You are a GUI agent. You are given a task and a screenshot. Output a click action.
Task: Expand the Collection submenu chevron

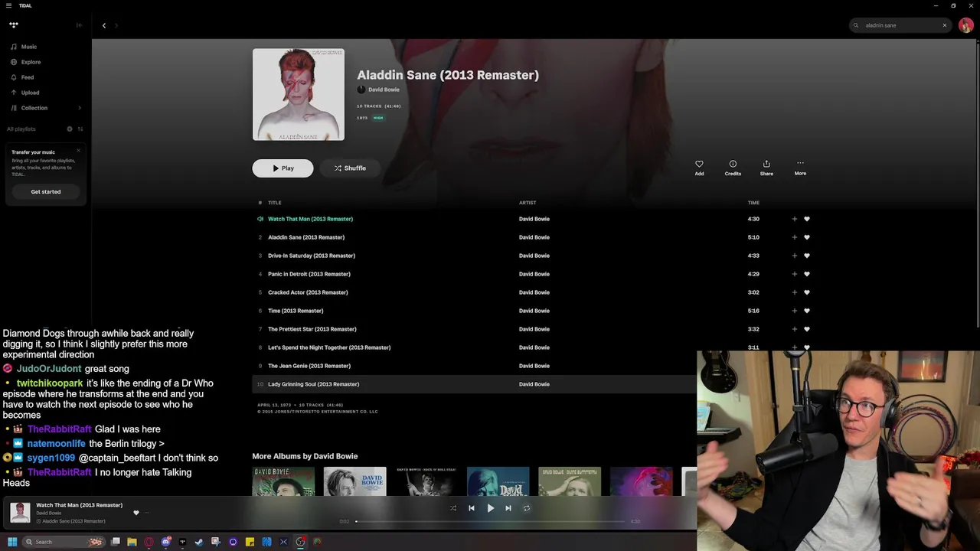click(x=80, y=108)
